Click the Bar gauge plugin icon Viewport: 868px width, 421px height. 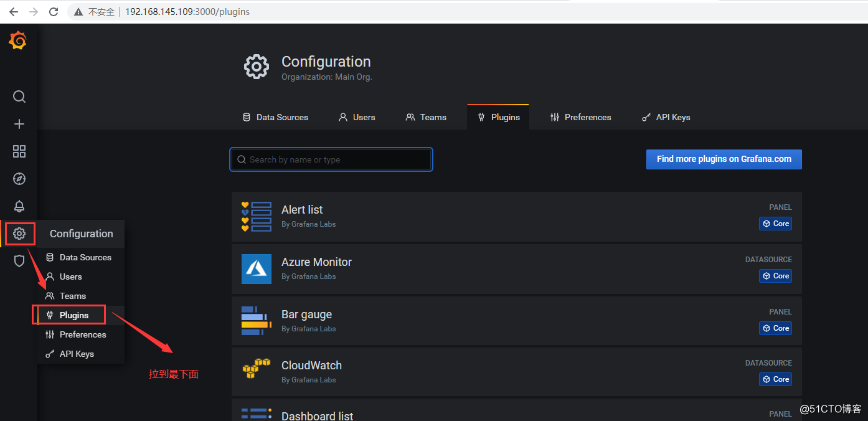pyautogui.click(x=257, y=321)
